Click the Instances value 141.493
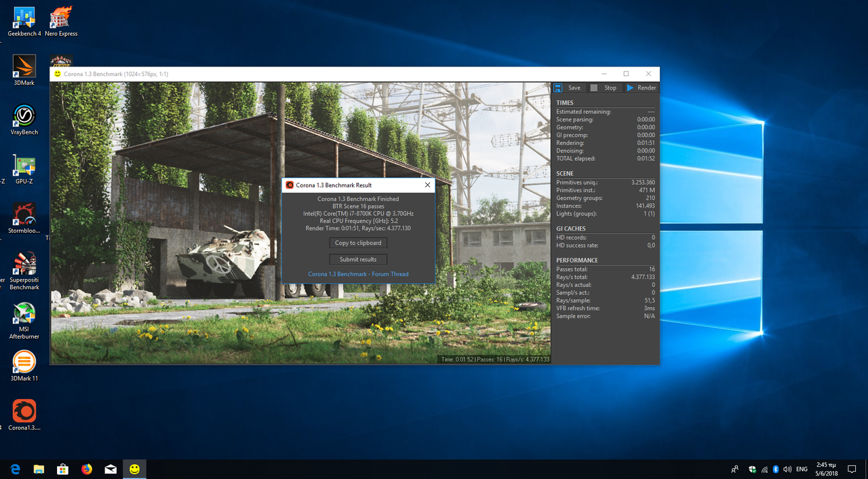Screen dimensions: 868x479 point(645,206)
